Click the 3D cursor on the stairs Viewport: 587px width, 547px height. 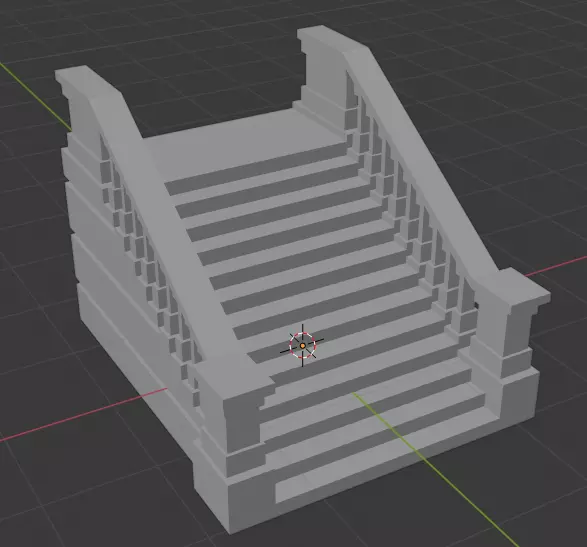tap(302, 345)
